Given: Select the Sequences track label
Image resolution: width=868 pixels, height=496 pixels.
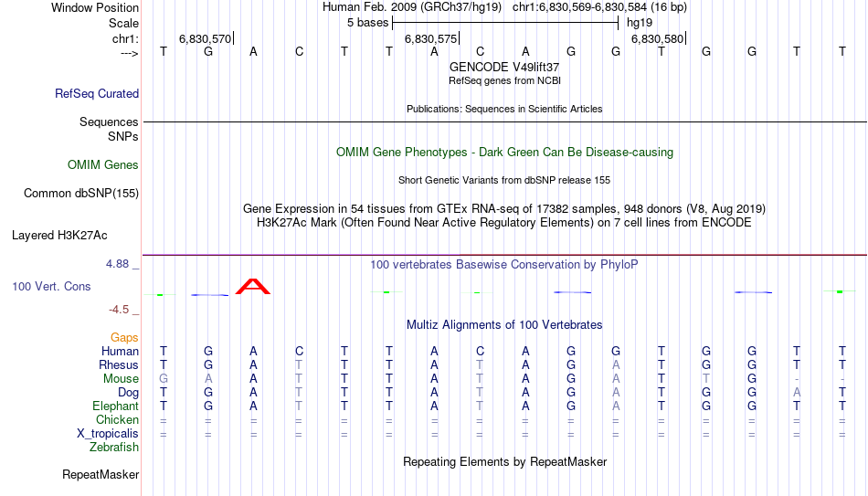Looking at the screenshot, I should point(109,121).
